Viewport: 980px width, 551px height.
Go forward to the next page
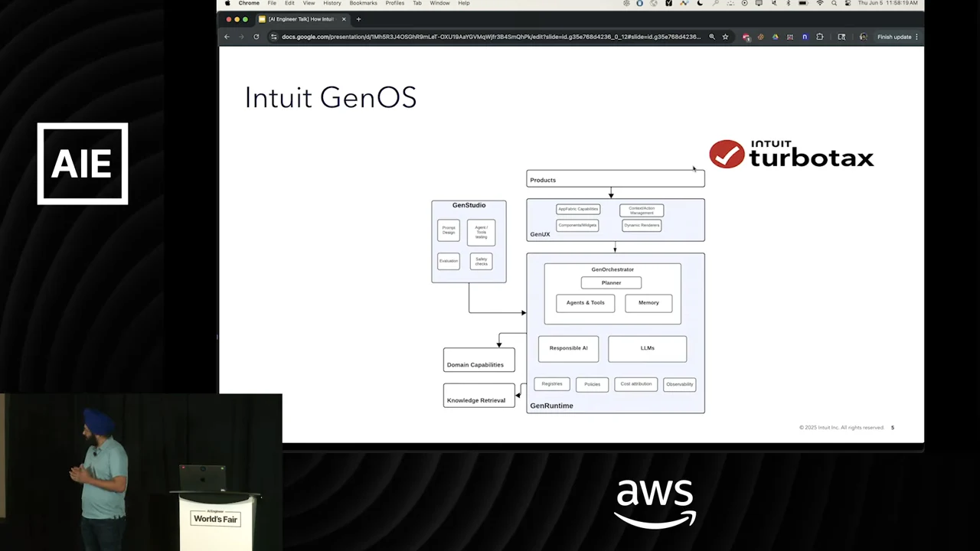tap(241, 37)
